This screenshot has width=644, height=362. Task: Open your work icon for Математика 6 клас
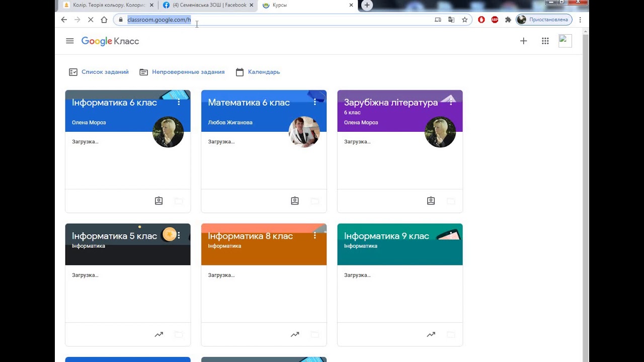click(295, 201)
